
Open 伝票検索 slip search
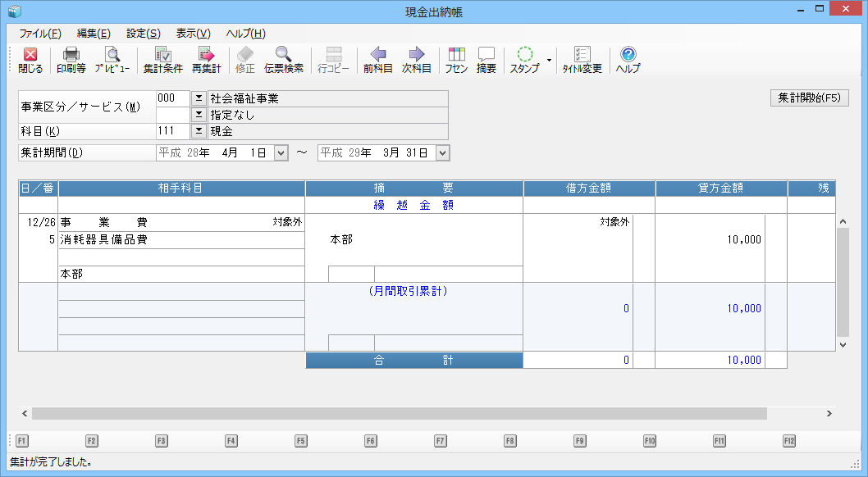pos(284,60)
